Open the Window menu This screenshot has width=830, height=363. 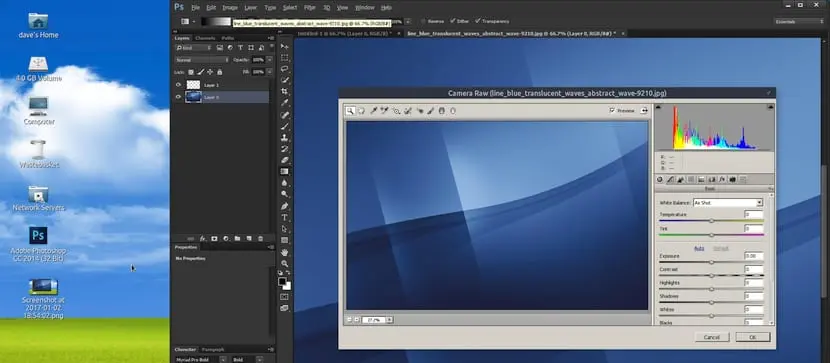[364, 8]
